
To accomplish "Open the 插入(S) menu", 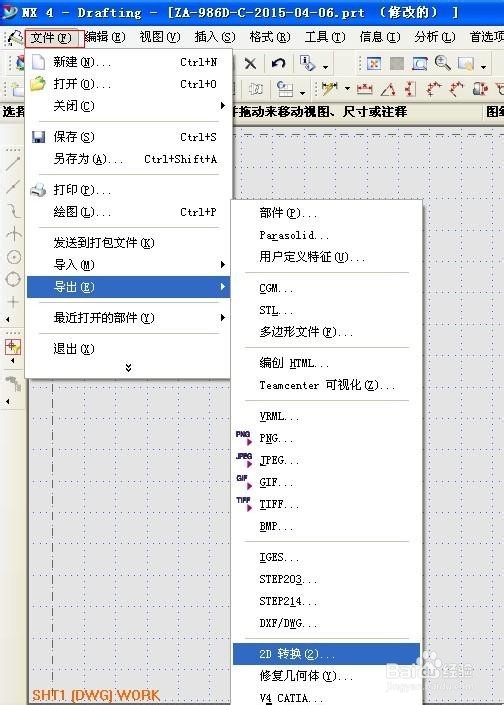I will click(x=215, y=37).
